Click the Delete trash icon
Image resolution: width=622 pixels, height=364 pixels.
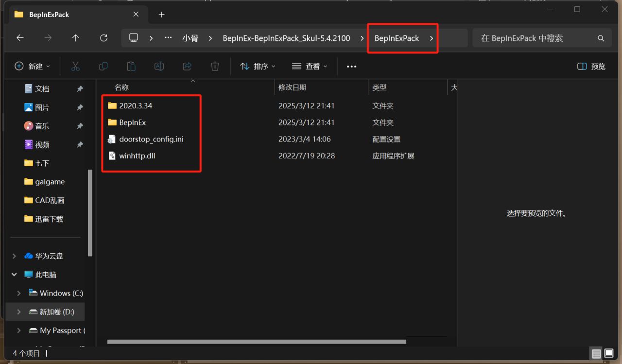[215, 66]
